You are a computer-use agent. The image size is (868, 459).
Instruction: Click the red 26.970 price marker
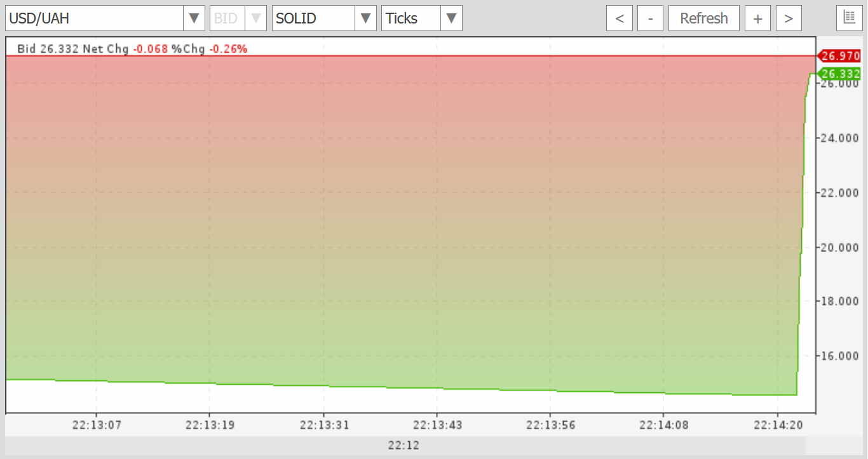click(x=839, y=56)
